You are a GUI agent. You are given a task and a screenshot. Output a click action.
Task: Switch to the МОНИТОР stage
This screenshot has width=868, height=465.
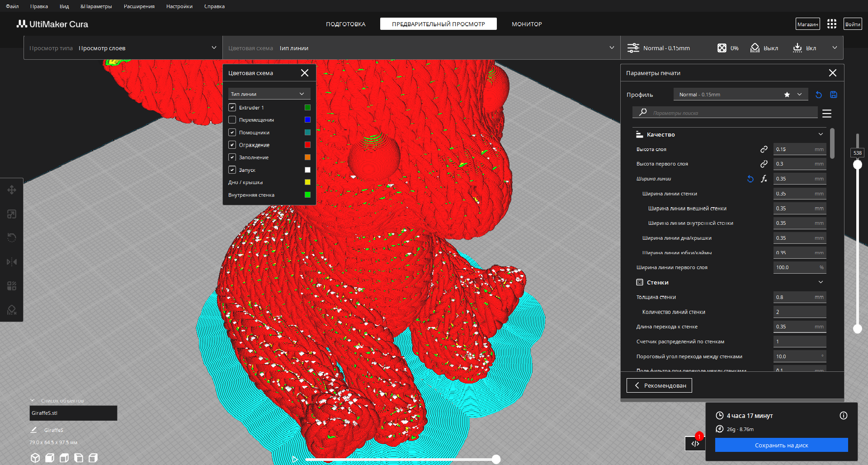point(527,24)
